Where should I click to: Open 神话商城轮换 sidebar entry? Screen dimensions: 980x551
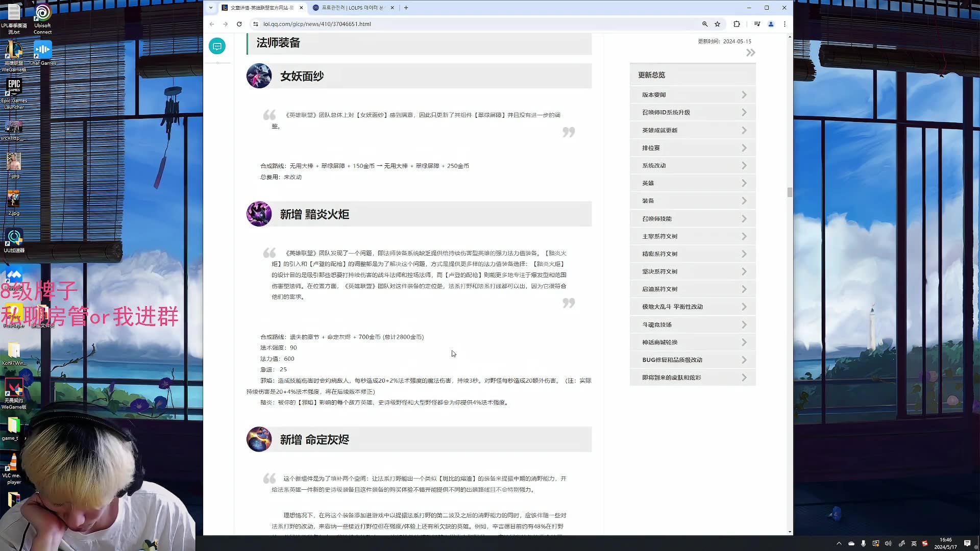(x=693, y=342)
